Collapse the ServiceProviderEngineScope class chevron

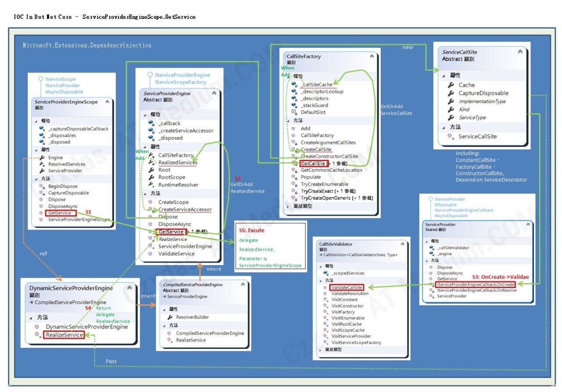pos(107,101)
